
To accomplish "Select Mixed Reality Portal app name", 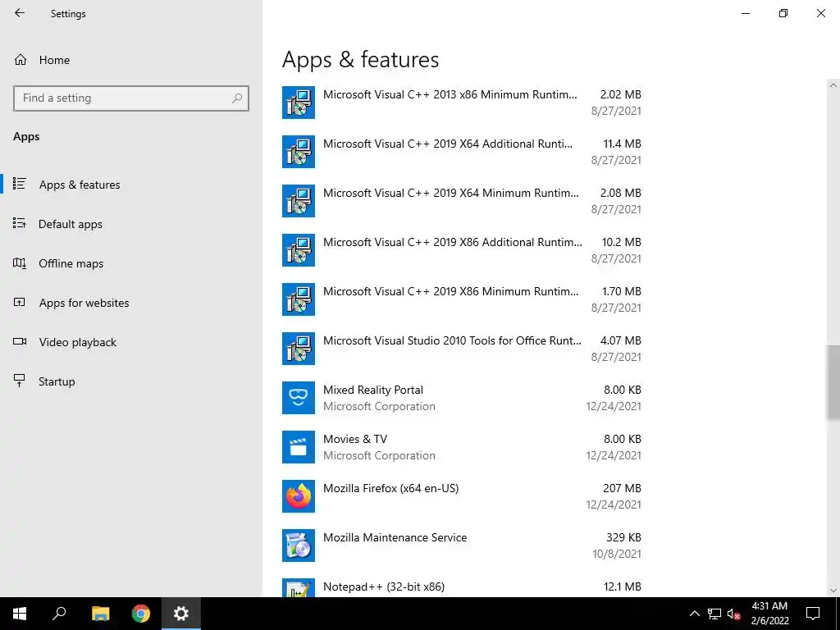I will (373, 390).
